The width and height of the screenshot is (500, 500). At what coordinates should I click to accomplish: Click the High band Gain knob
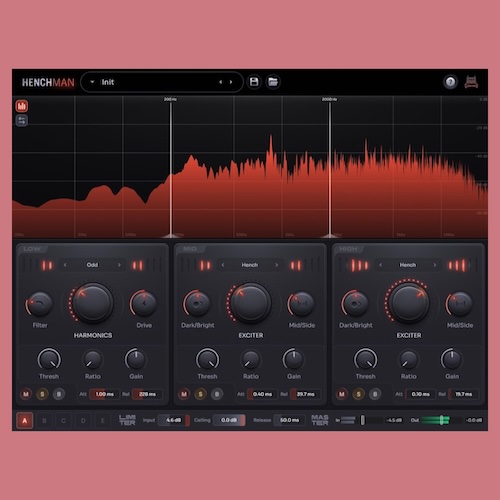coord(452,359)
